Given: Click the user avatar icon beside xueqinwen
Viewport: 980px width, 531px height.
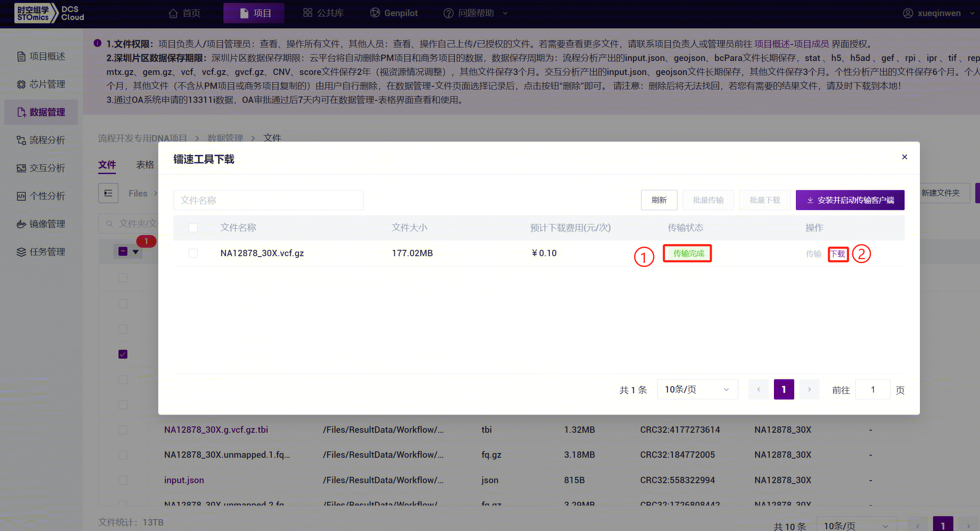Looking at the screenshot, I should click(908, 13).
